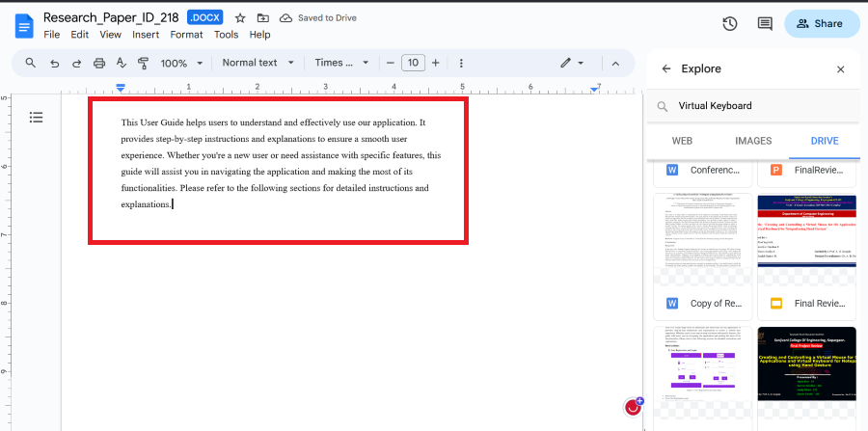Click the right indent marker on ruler

point(594,89)
